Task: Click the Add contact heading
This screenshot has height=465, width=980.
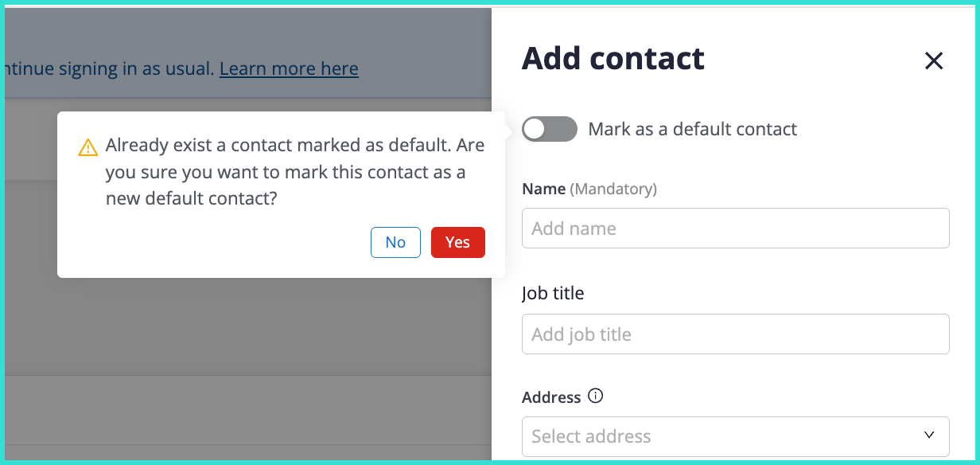Action: point(612,59)
